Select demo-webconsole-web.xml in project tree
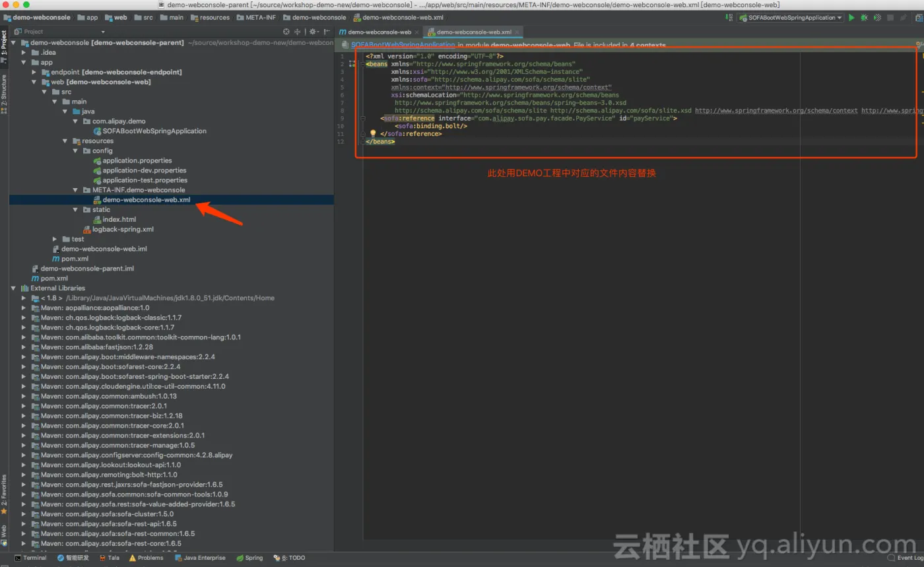The image size is (924, 567). coord(147,199)
